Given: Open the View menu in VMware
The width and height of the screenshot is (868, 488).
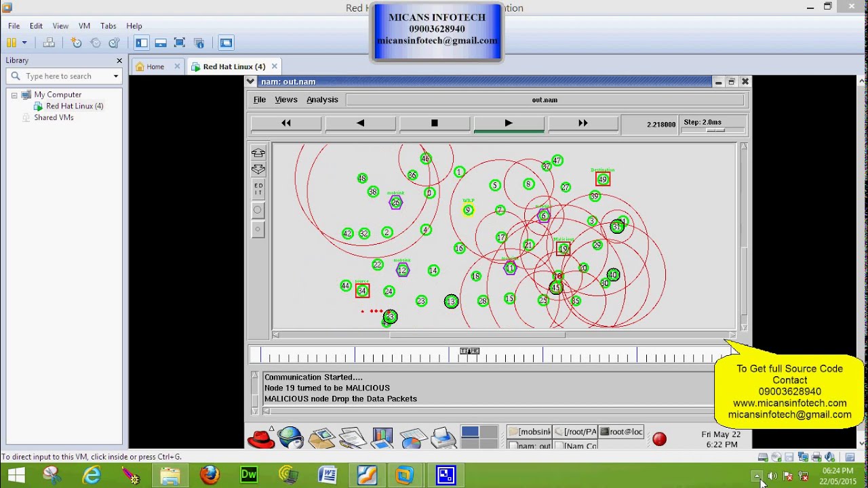Looking at the screenshot, I should pyautogui.click(x=60, y=26).
